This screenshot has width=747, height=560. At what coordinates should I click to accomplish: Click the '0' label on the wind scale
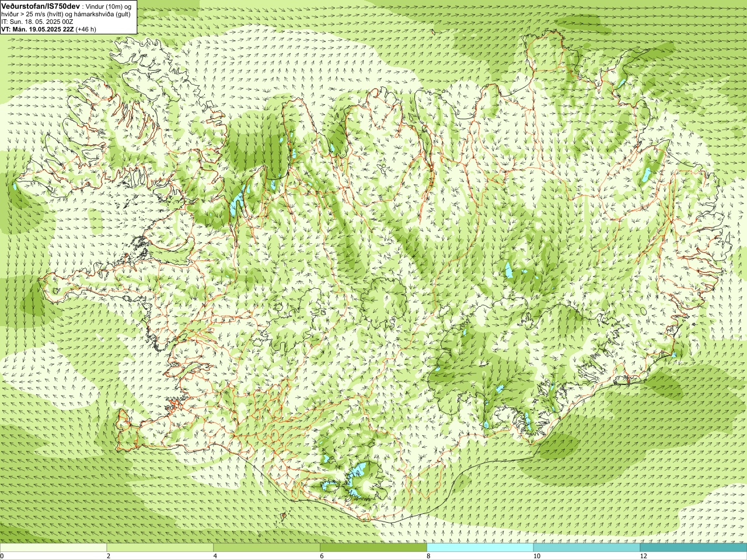(2, 556)
